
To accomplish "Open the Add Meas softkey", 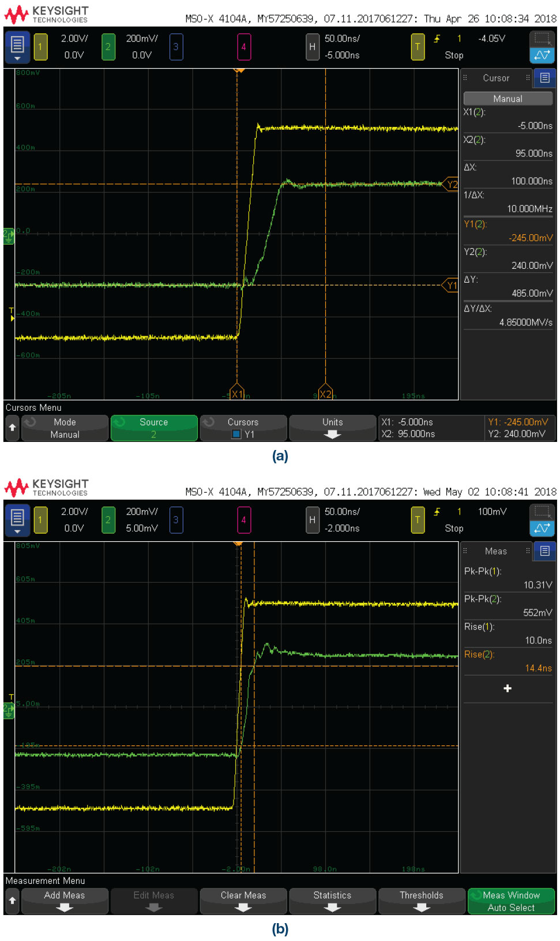I will 65,901.
